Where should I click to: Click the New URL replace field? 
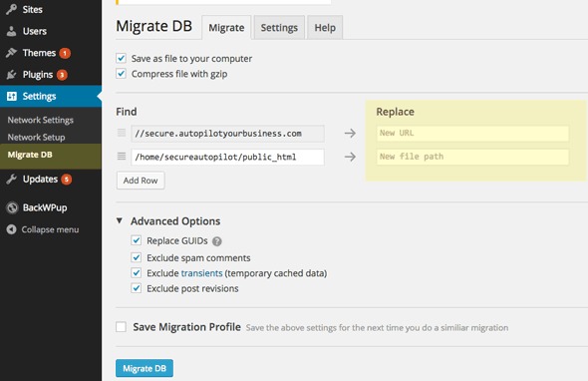click(472, 134)
